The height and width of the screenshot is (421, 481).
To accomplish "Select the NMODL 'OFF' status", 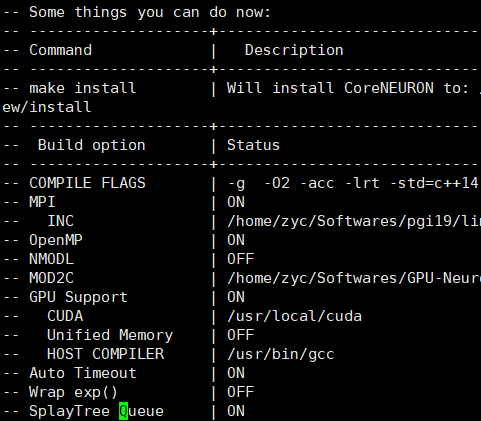I will 241,259.
